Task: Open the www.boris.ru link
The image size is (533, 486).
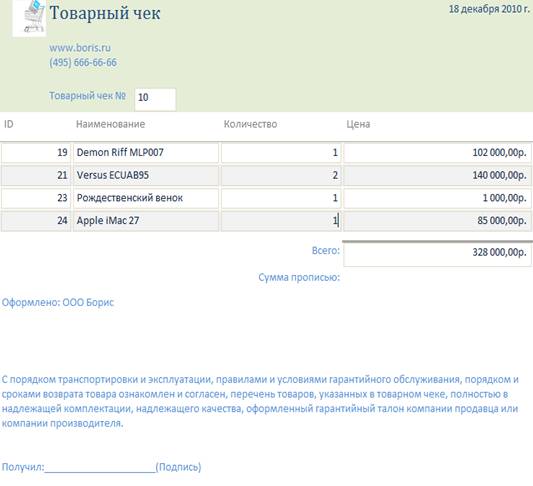Action: pyautogui.click(x=80, y=48)
